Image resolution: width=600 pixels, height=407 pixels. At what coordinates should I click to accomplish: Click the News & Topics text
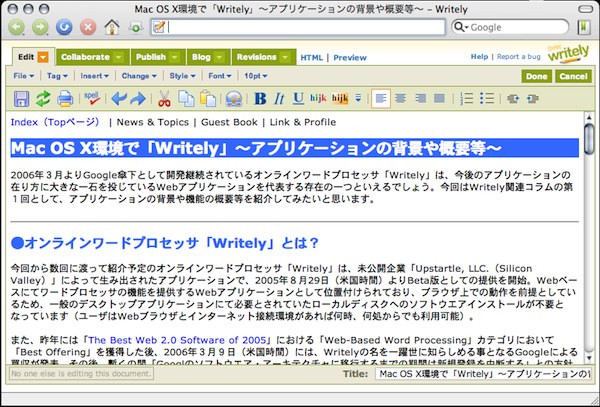point(153,122)
